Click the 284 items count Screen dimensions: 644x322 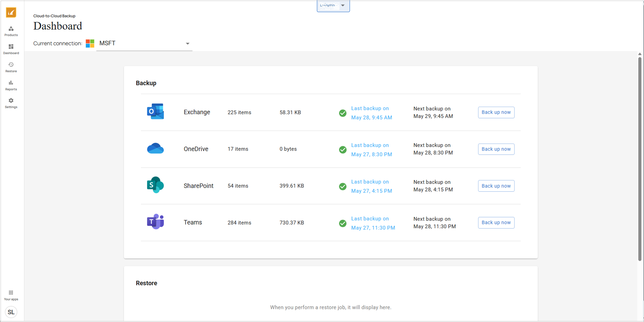click(239, 222)
